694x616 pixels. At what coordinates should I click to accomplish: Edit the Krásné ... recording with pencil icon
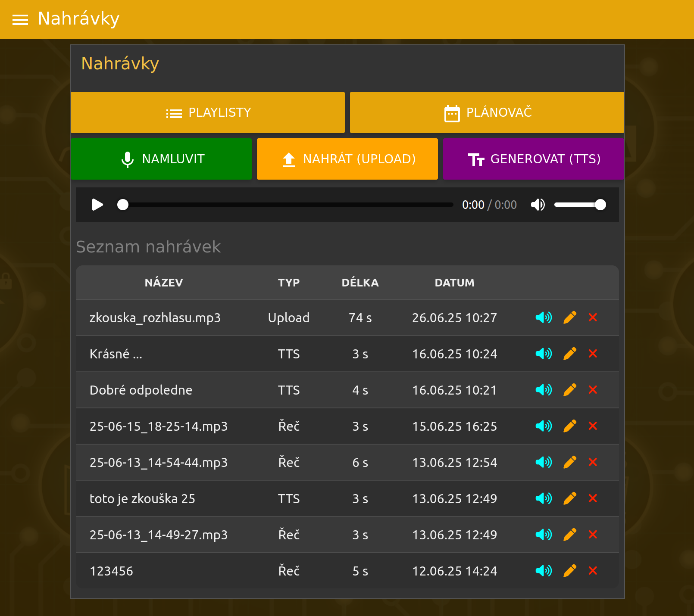pyautogui.click(x=569, y=354)
